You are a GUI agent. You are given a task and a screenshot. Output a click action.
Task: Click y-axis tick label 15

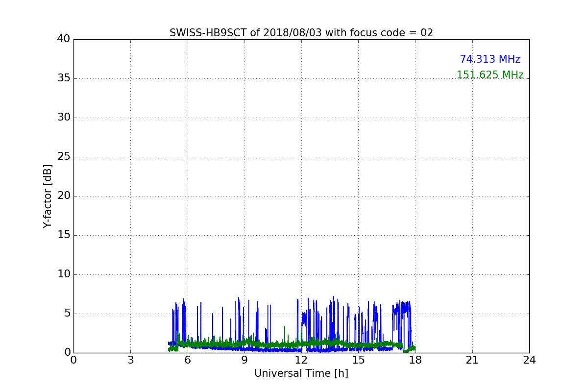click(64, 235)
